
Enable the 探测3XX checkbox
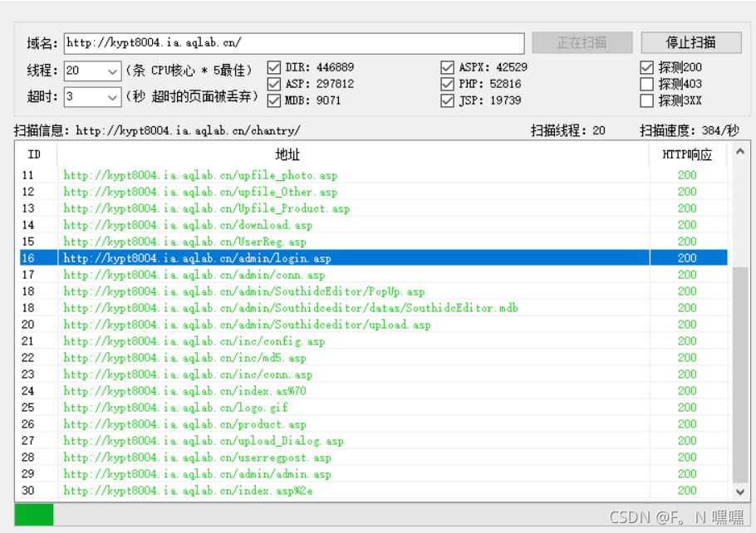coord(647,100)
